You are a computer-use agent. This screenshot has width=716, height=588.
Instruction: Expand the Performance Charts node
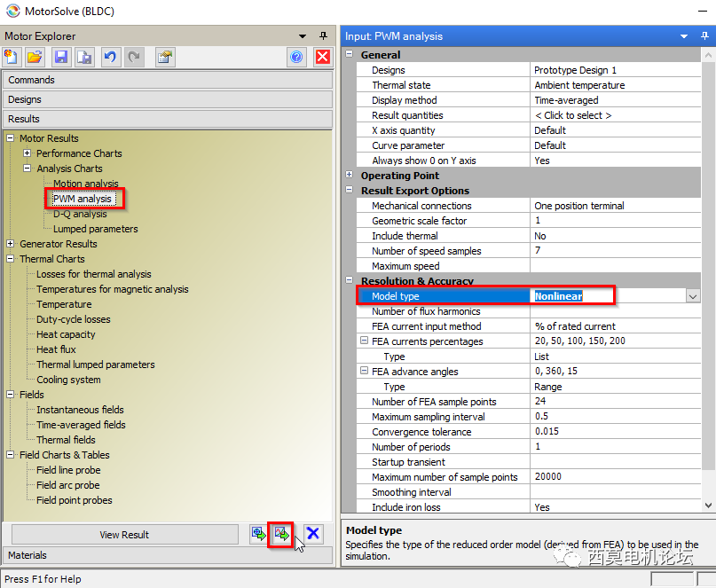tap(28, 153)
